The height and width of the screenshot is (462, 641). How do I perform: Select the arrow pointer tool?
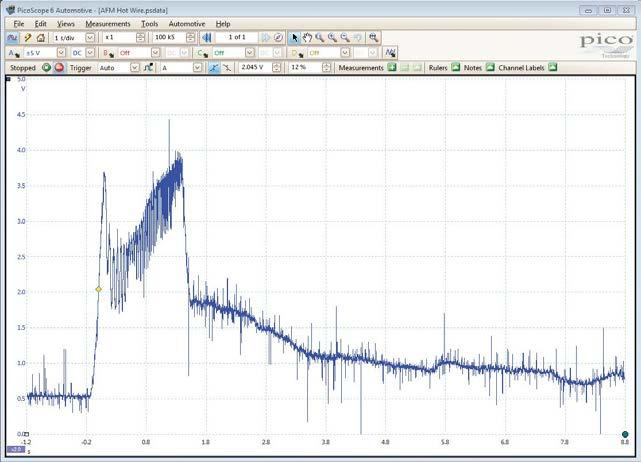pos(294,38)
